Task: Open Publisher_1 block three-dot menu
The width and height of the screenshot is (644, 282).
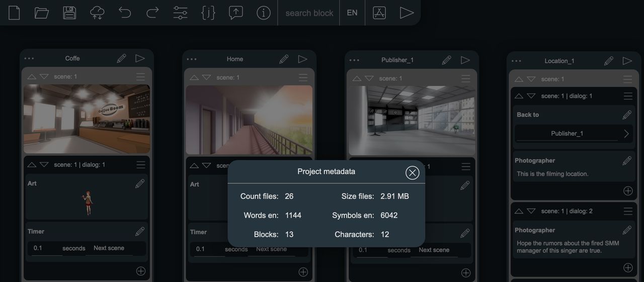Action: pos(354,60)
